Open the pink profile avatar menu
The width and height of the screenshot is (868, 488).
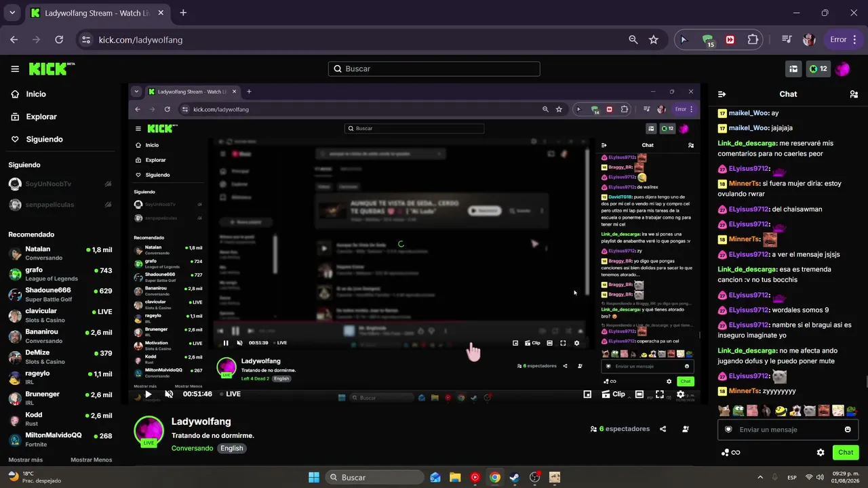click(x=842, y=68)
